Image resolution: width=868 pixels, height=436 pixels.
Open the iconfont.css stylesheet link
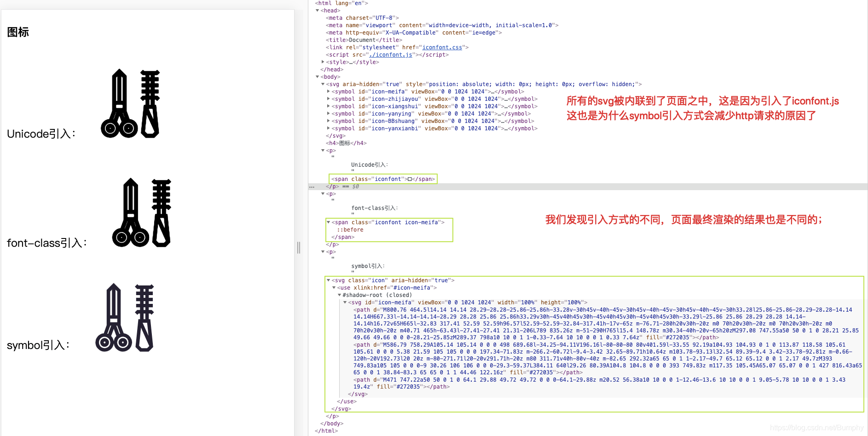tap(442, 47)
